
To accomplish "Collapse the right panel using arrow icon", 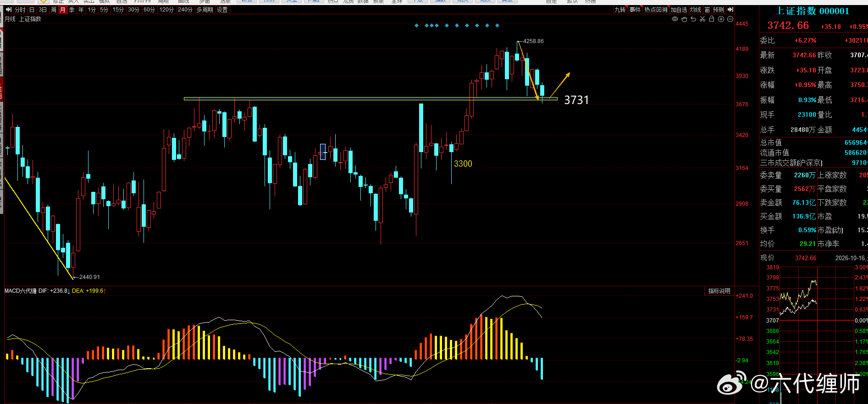I will pos(730,10).
